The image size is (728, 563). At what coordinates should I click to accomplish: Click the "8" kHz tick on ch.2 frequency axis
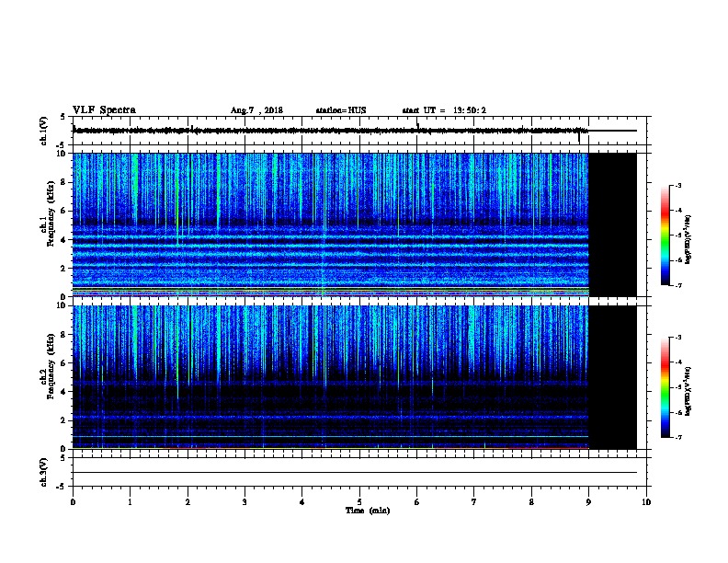tap(64, 335)
